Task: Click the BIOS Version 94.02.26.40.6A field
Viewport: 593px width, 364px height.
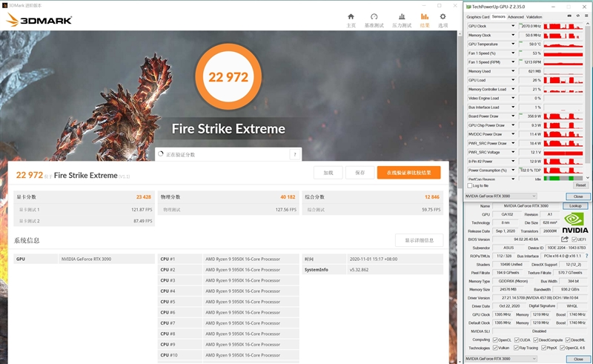Action: (x=526, y=239)
